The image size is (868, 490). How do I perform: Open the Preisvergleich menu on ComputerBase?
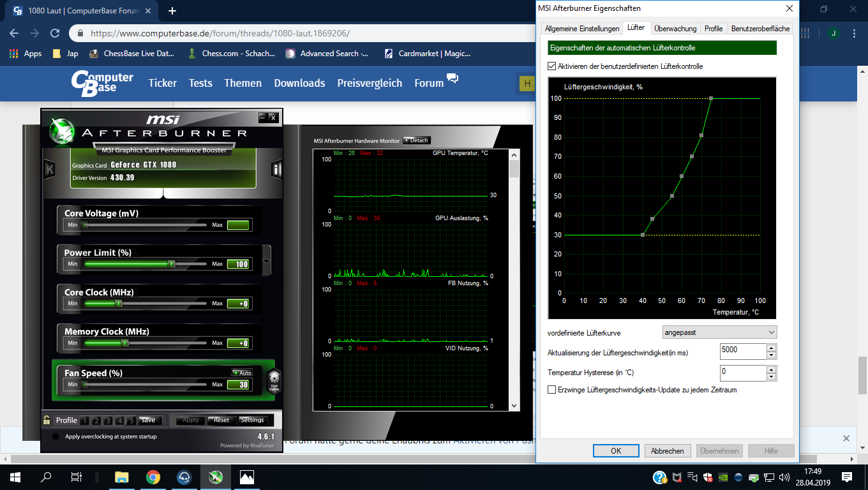click(x=370, y=83)
